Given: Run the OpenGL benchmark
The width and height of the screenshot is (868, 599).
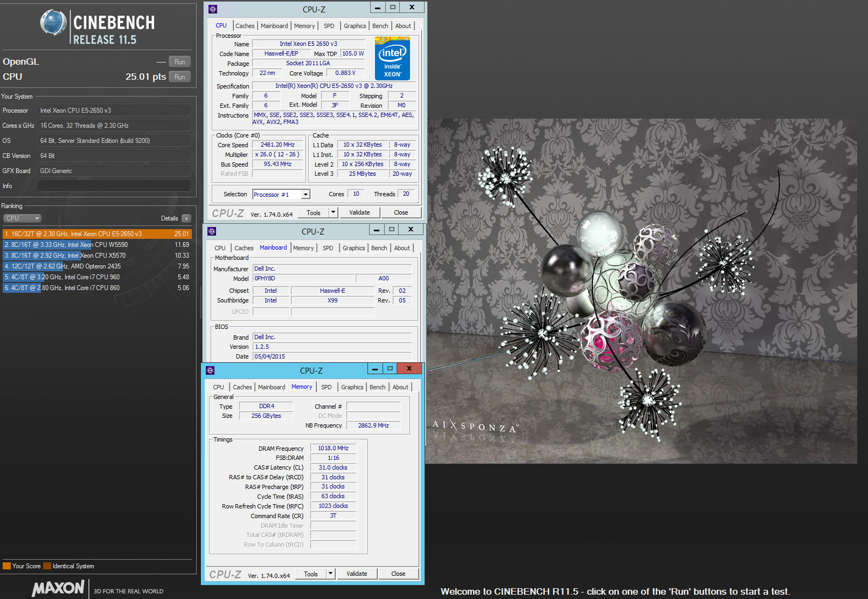Looking at the screenshot, I should point(180,62).
